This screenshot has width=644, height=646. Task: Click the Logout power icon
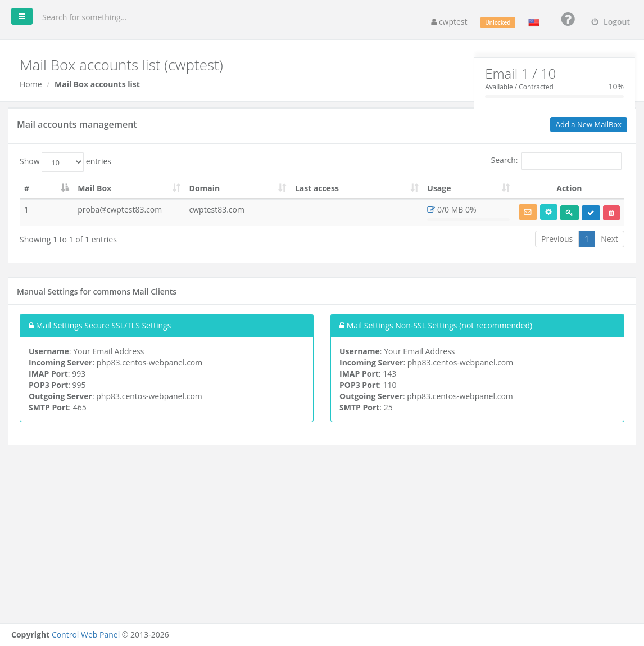point(595,22)
